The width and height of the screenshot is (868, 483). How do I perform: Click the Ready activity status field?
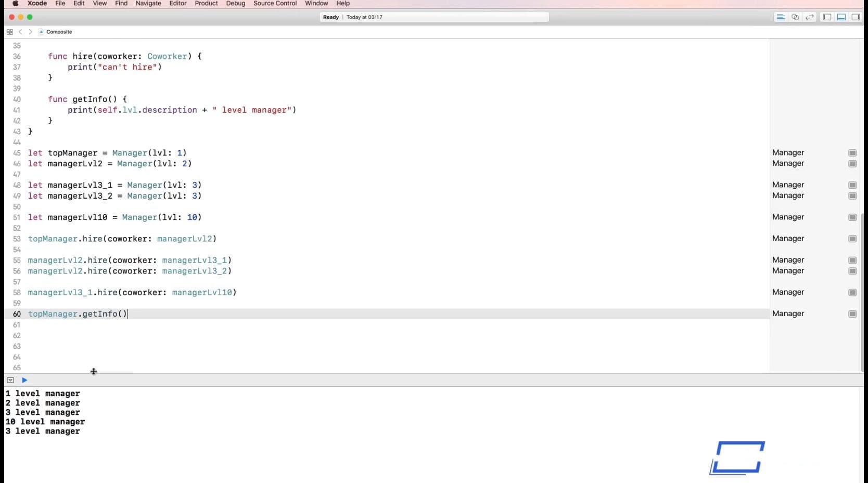434,17
